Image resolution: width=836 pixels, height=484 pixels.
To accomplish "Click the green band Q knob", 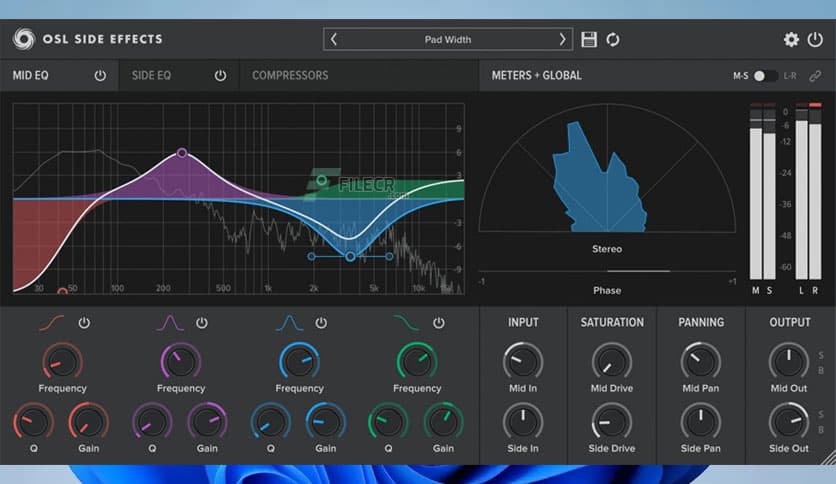I will point(388,422).
